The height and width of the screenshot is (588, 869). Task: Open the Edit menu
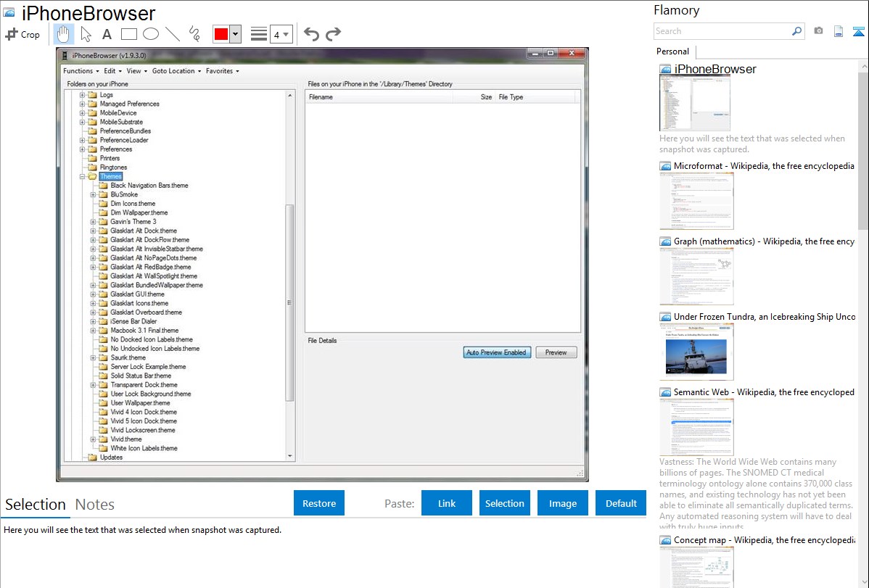click(x=112, y=71)
